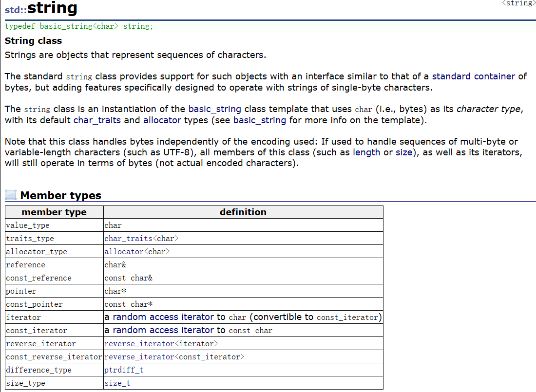Screen dimensions: 536x392
Task: Click the const char& definition cell
Action: (x=243, y=278)
